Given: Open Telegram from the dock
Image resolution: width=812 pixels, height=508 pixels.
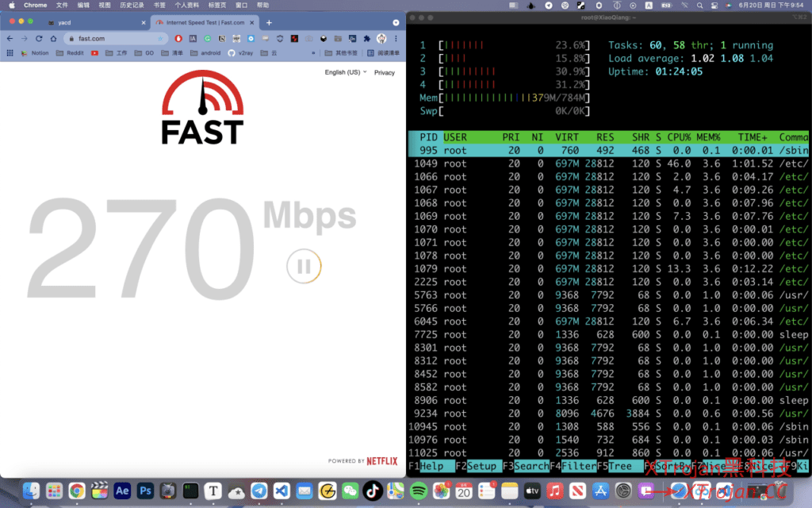Looking at the screenshot, I should pos(259,491).
